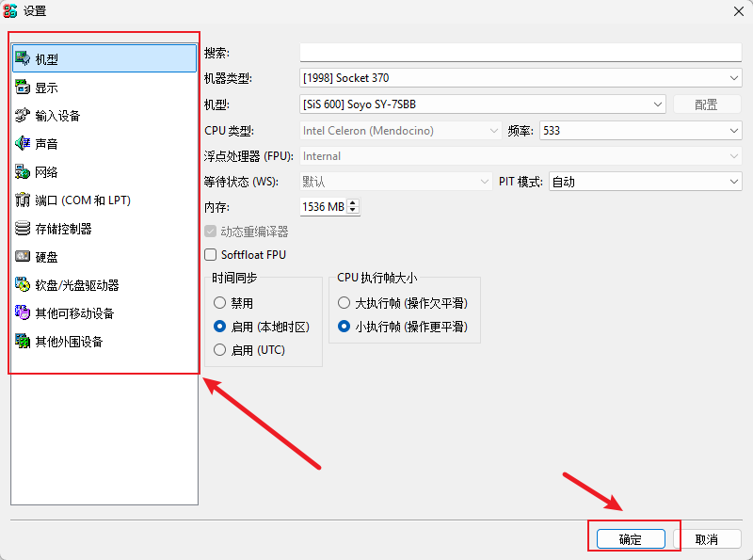Image resolution: width=753 pixels, height=560 pixels.
Task: Select the 软盘/光盘驱动器 drives icon
Action: pos(23,285)
